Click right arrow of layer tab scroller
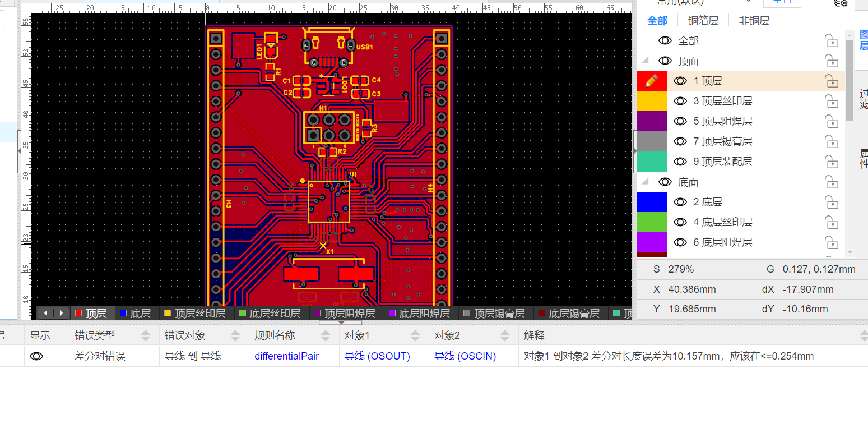The width and height of the screenshot is (868, 428). 61,313
